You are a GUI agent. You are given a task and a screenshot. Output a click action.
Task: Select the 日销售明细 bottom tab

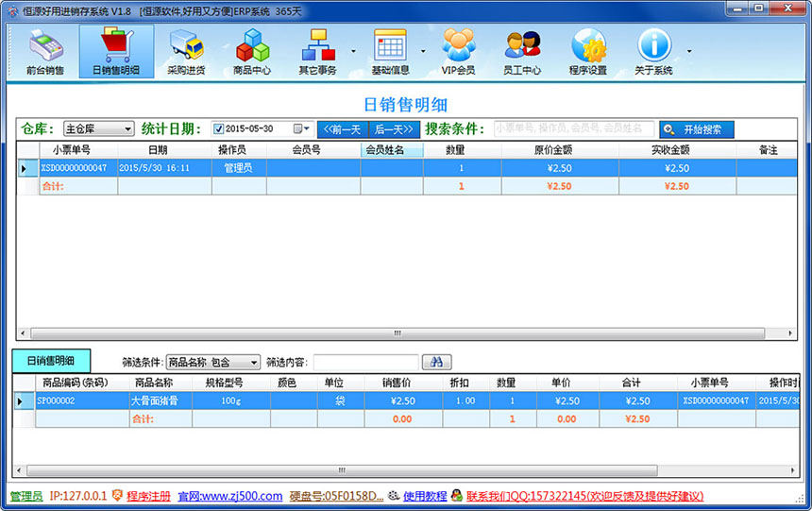(50, 361)
